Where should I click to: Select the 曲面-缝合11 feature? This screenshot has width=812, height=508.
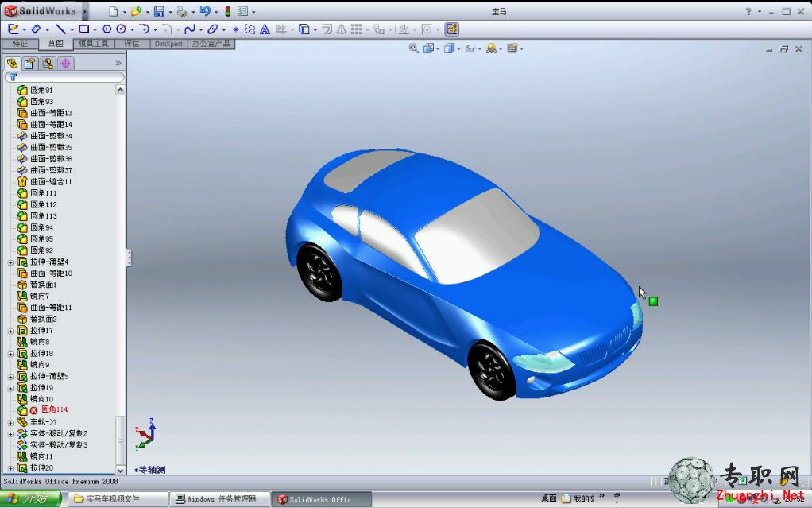tap(51, 182)
